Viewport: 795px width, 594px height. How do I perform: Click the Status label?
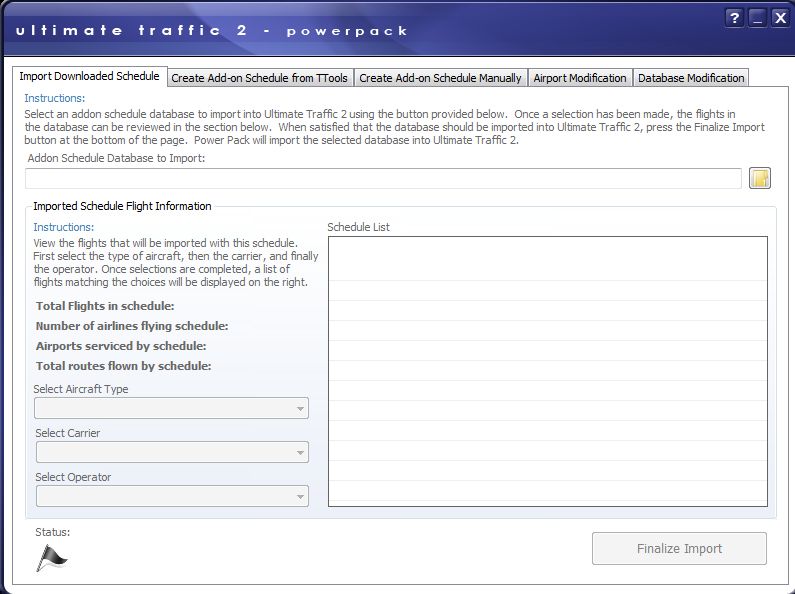tap(53, 532)
